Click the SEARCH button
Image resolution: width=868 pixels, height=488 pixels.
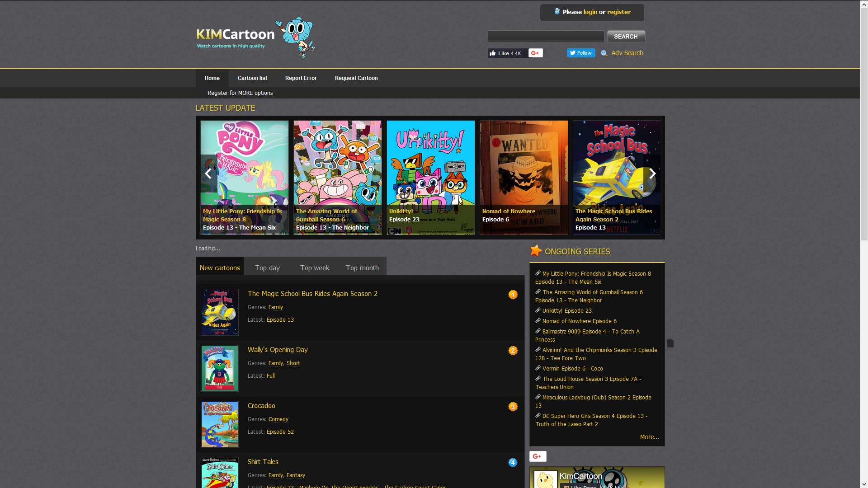coord(626,36)
